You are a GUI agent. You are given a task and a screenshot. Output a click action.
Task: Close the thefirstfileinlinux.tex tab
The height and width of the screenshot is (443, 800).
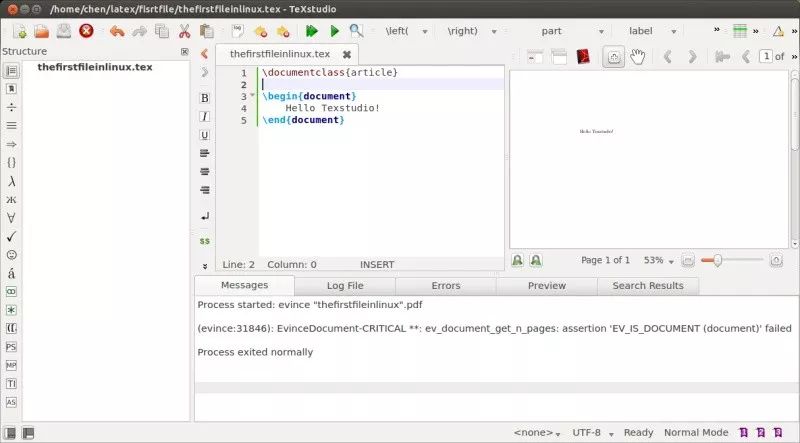coord(347,54)
